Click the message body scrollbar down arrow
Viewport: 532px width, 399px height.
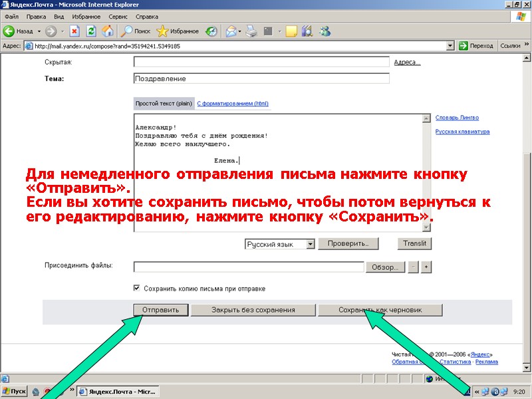[x=426, y=227]
